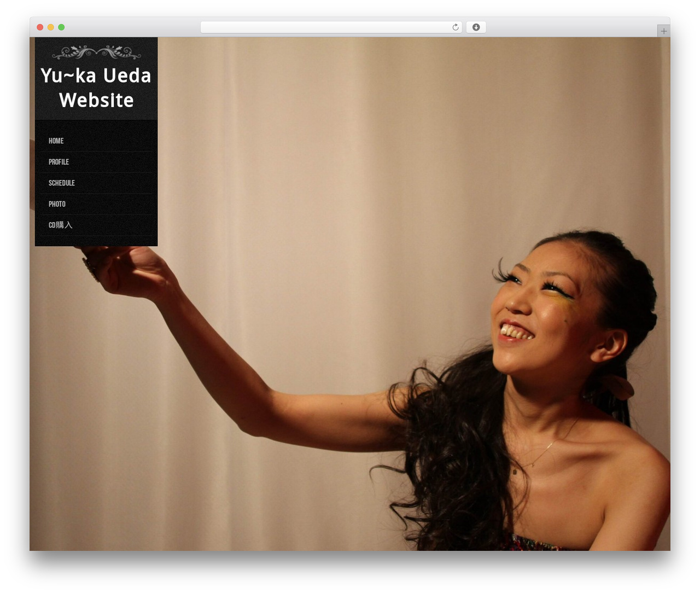Open the downloads button in the toolbar
Image resolution: width=700 pixels, height=593 pixels.
(476, 27)
